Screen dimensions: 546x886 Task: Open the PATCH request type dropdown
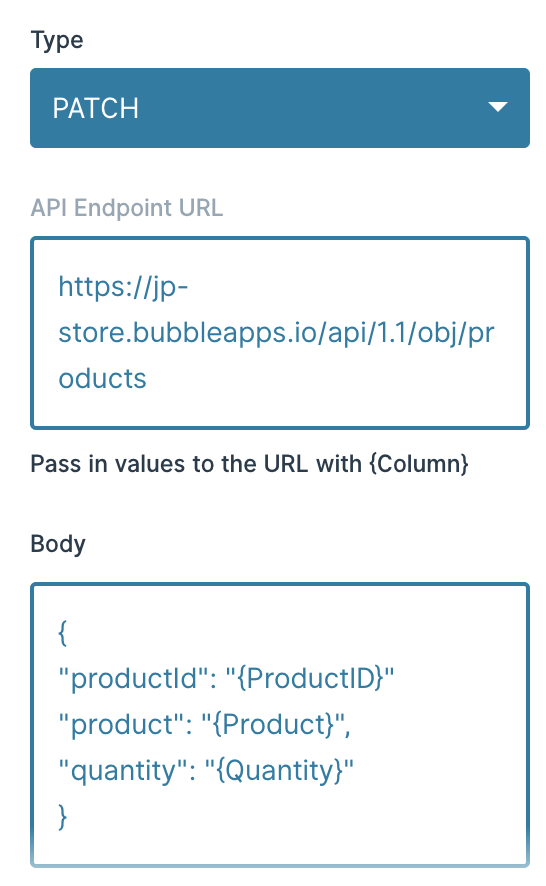click(280, 108)
